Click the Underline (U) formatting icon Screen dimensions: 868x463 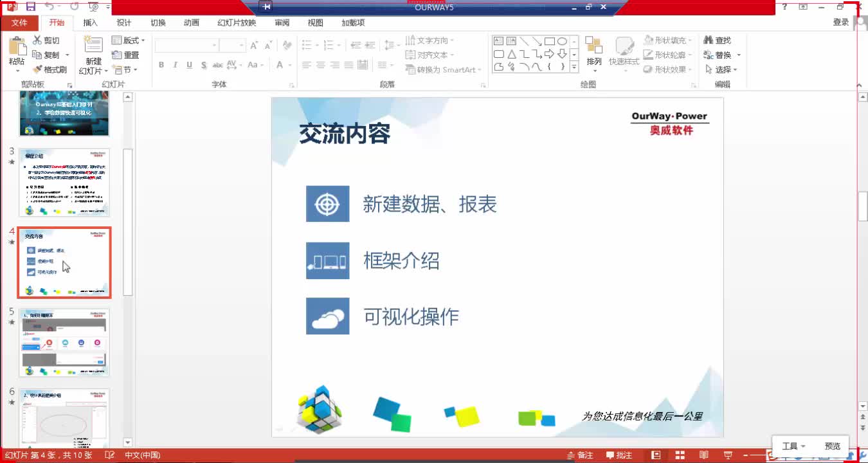188,64
